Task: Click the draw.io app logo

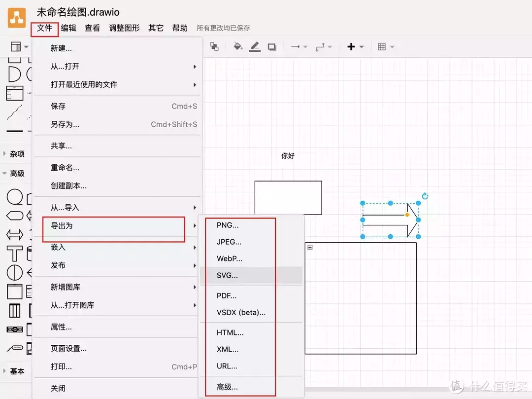Action: pos(17,18)
